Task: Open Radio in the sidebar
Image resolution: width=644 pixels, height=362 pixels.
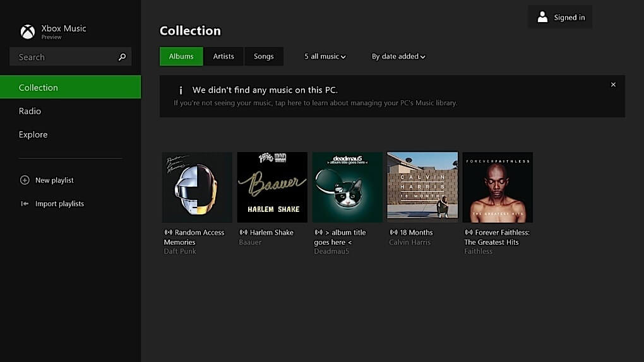Action: (x=30, y=111)
